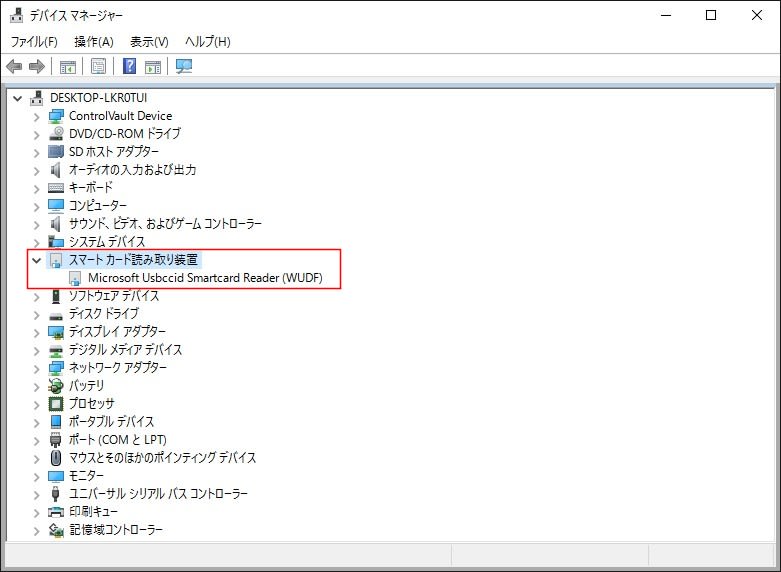Open the 表示(V) menu
Viewport: 781px width, 572px height.
pyautogui.click(x=149, y=41)
